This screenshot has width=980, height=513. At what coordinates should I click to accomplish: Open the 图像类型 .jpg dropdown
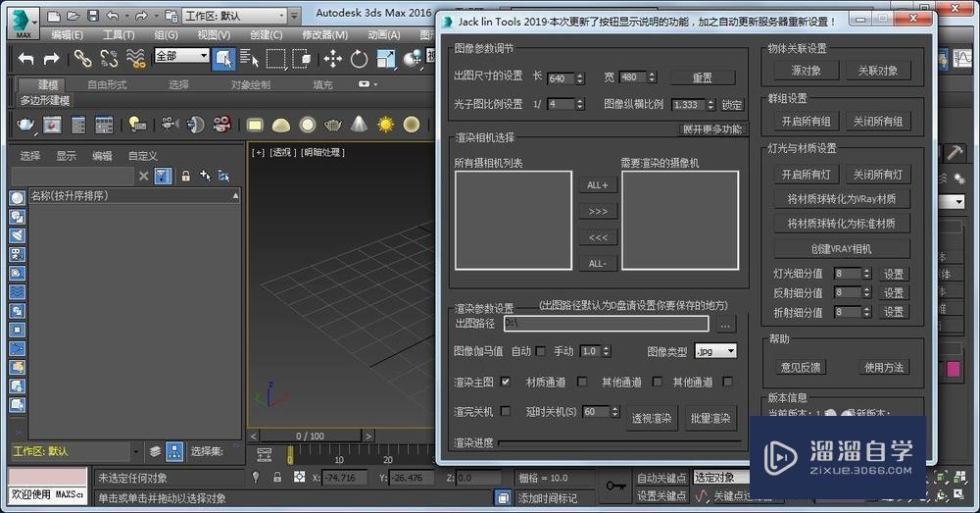[715, 351]
